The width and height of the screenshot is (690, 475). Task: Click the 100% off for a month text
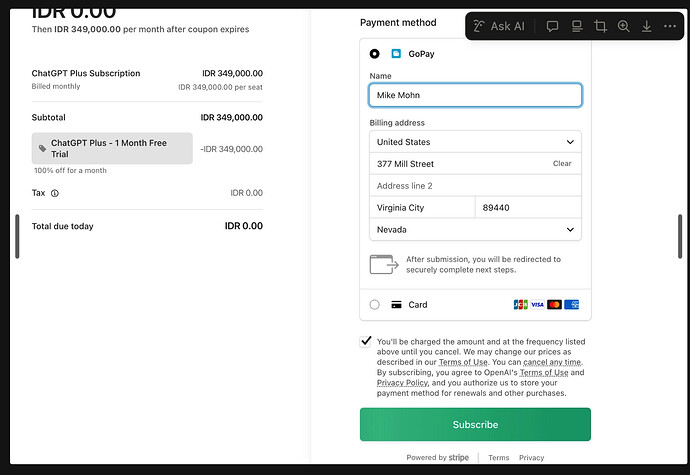70,170
